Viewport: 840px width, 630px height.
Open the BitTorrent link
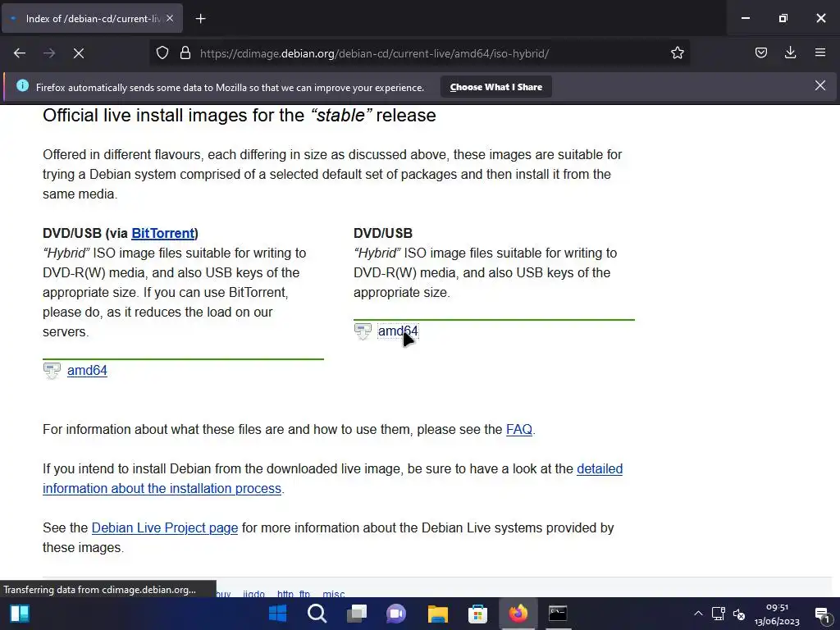(163, 233)
